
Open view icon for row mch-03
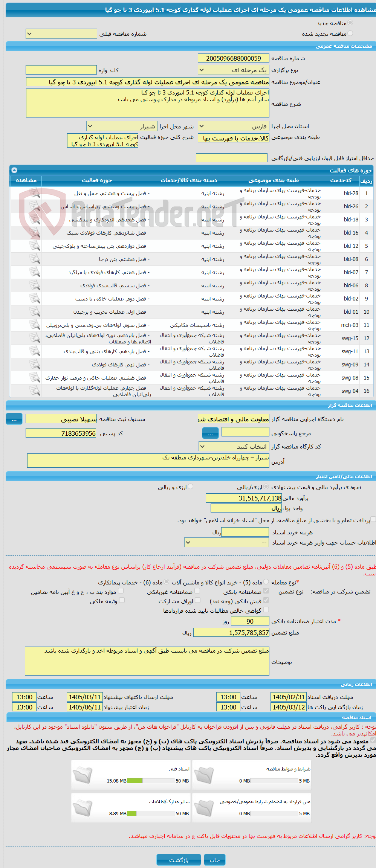point(35,325)
